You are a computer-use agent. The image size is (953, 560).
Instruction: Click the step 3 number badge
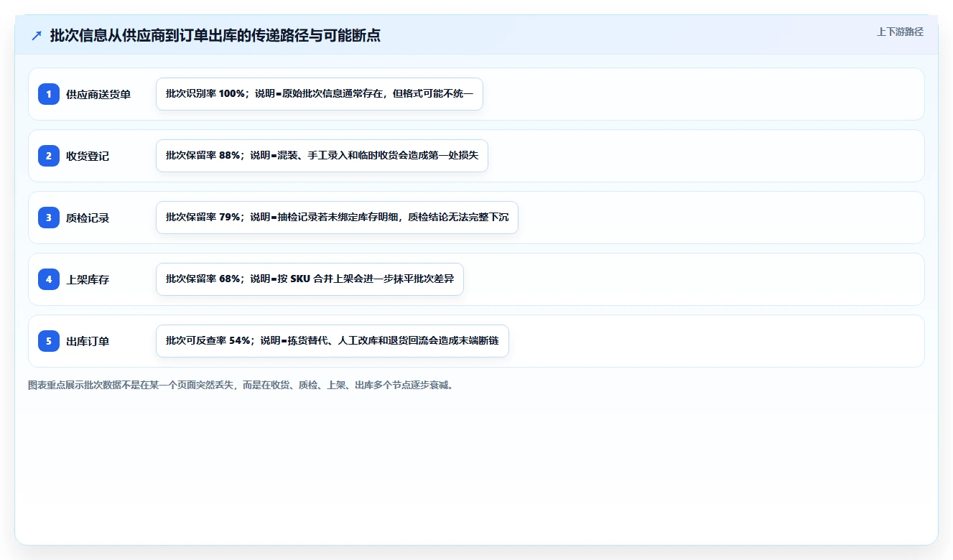click(x=49, y=218)
